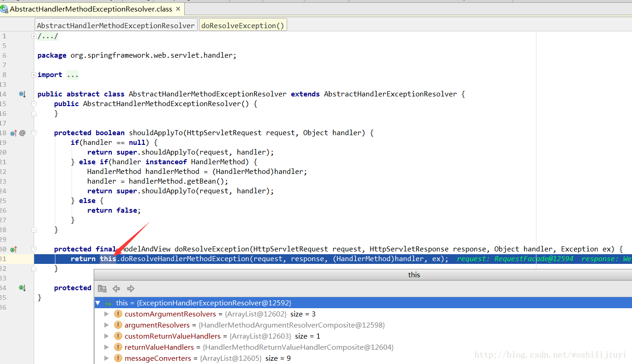The height and width of the screenshot is (364, 632).
Task: Click 'return false;' statement
Action: point(114,210)
